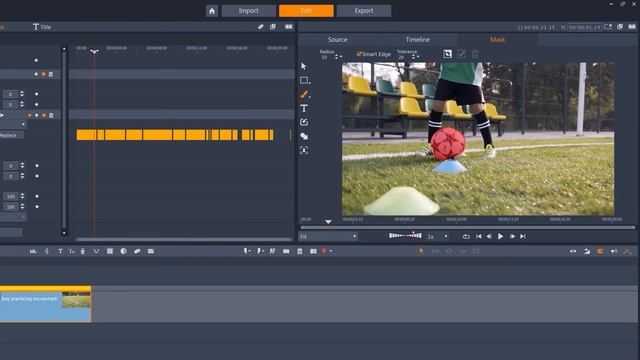
Task: Delete selection with timeline toolbar trash icon
Action: point(300,251)
